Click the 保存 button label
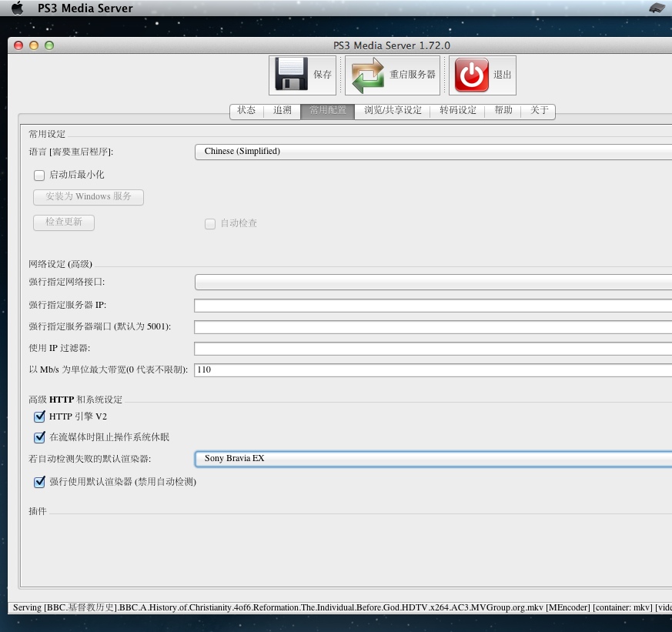 [323, 75]
